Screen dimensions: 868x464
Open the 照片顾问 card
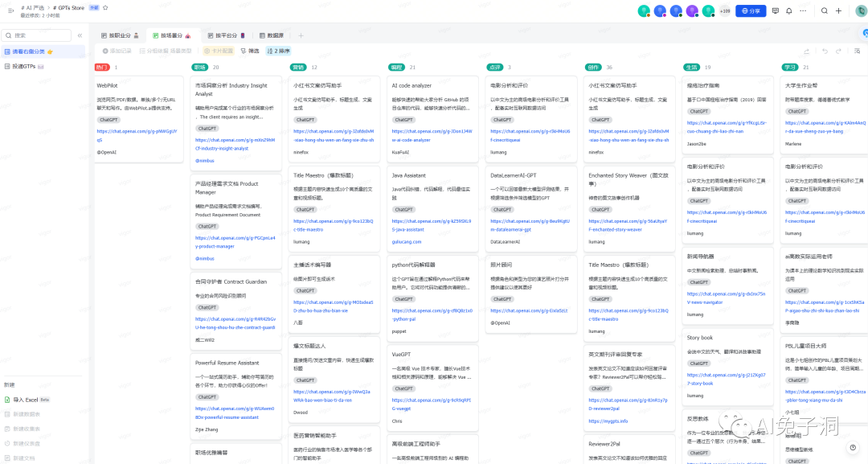531,294
